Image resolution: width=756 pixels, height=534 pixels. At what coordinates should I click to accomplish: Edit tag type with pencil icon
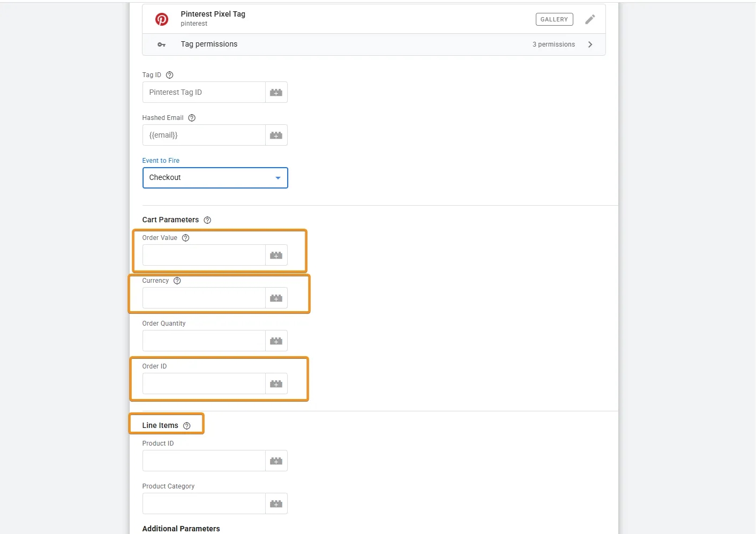[x=590, y=19]
